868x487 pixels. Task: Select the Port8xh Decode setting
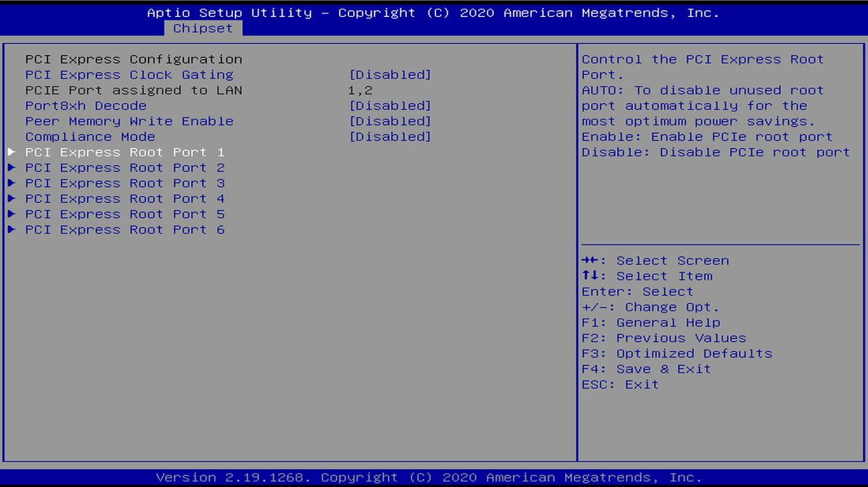click(86, 106)
